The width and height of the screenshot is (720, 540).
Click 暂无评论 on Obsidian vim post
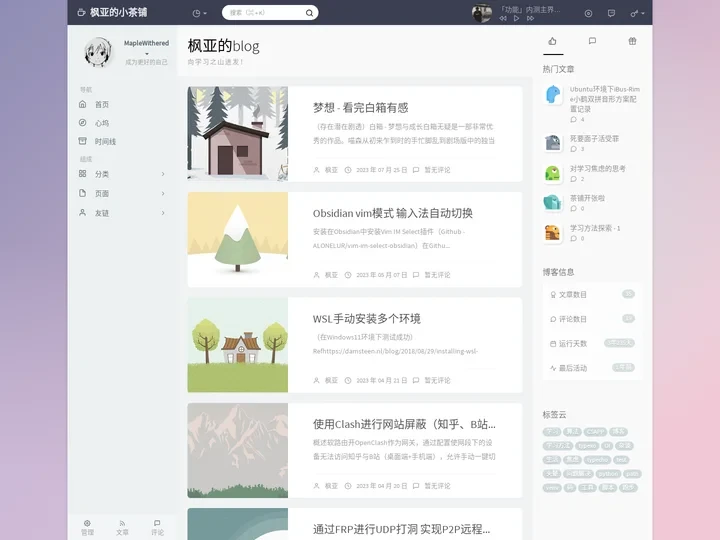437,275
